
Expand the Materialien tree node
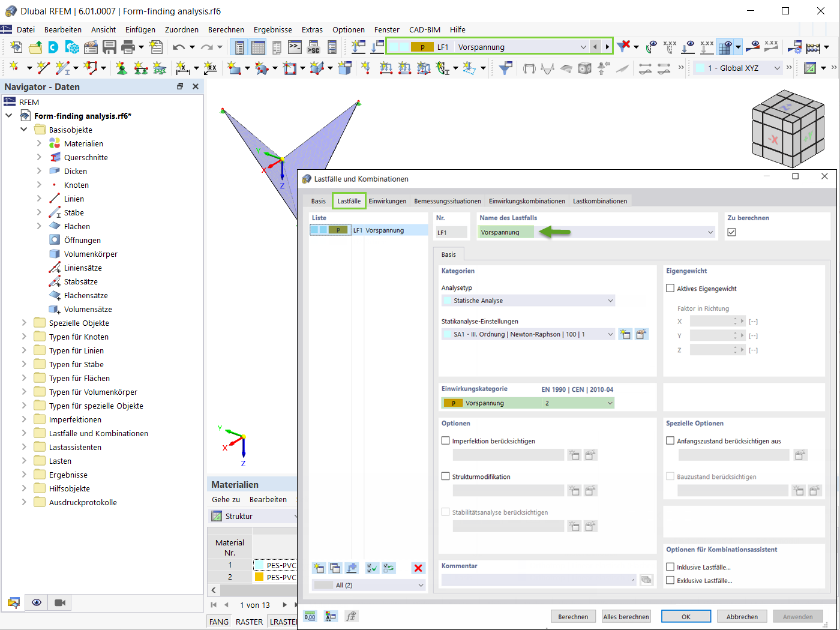coord(39,143)
